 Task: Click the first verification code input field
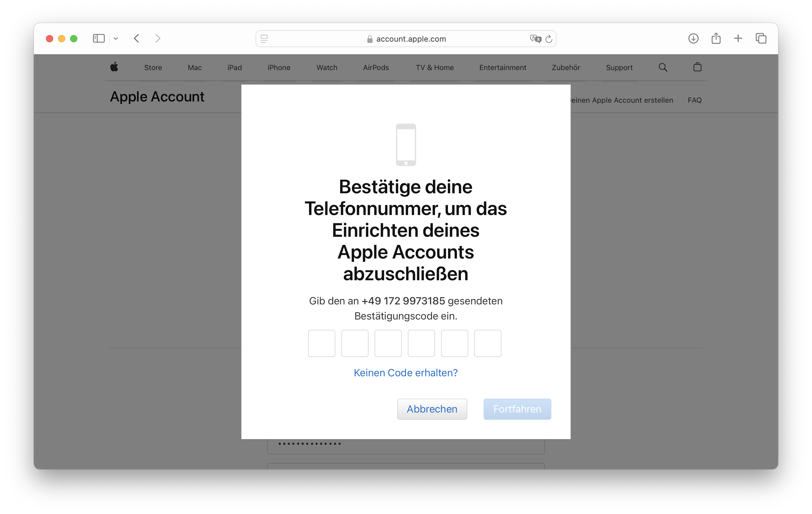(321, 343)
